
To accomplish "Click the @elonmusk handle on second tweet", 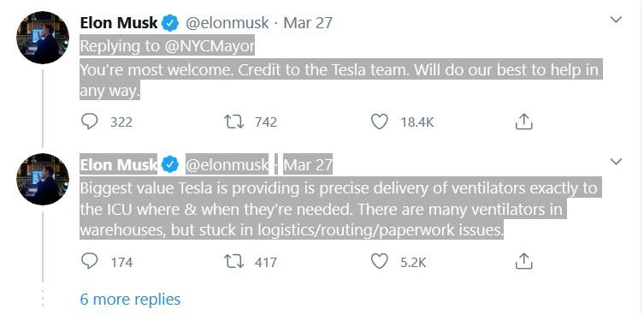I will 227,165.
